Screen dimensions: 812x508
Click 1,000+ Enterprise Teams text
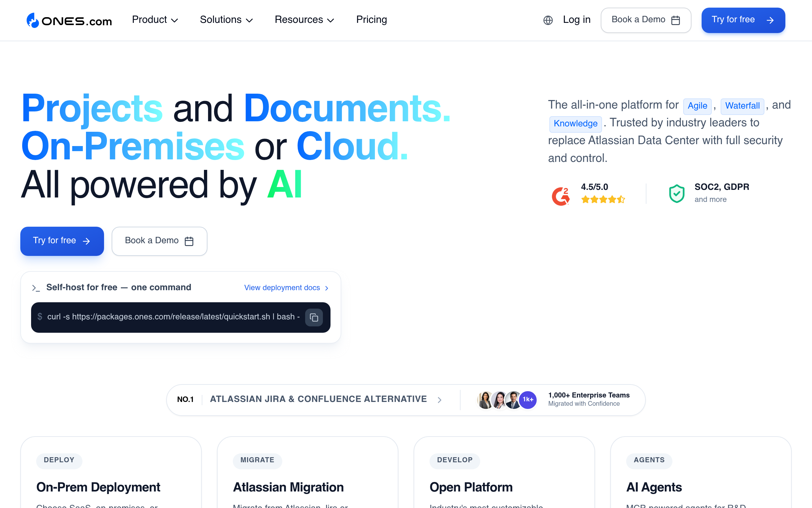point(589,395)
